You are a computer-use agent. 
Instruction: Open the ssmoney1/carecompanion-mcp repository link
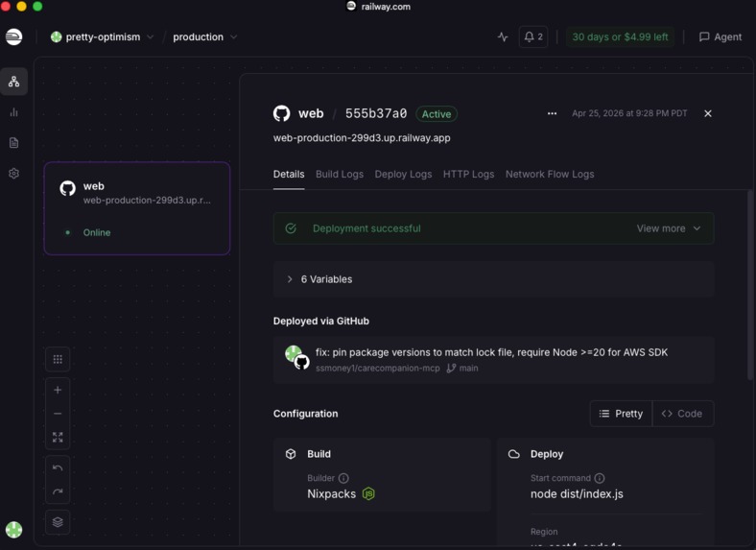377,369
